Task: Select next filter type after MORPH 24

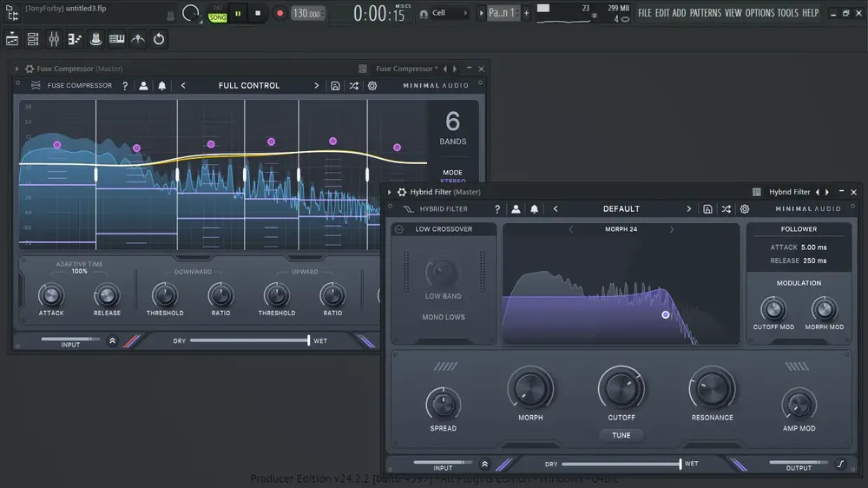Action: tap(672, 228)
